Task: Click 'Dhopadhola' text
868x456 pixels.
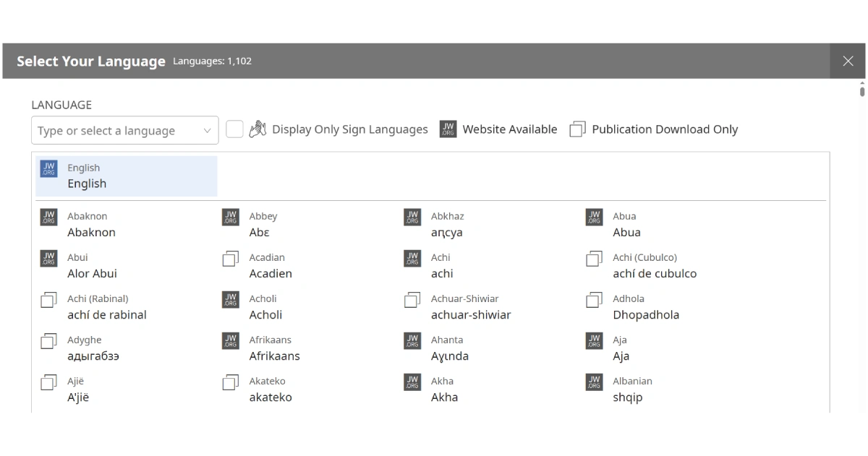Action: (646, 315)
